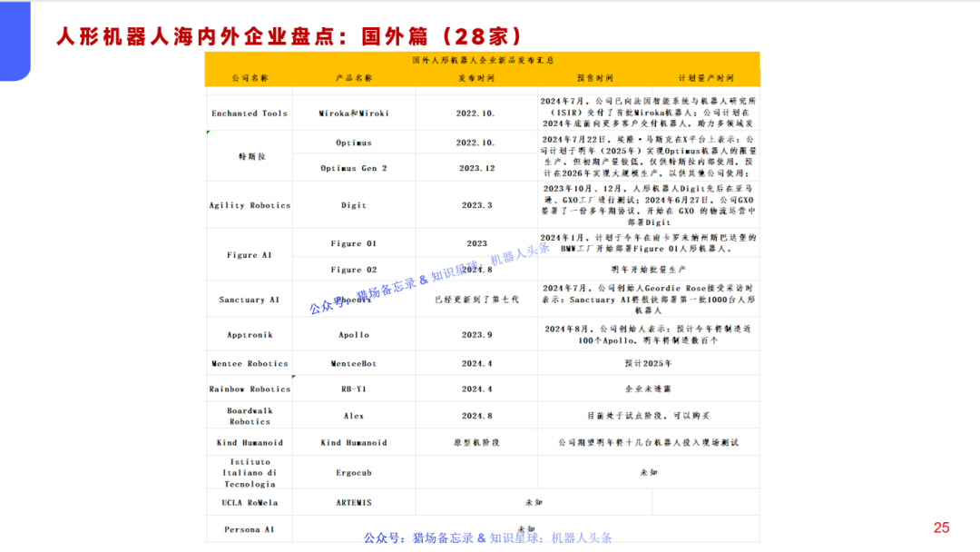Click the Kind Humanoid product name cell
The height and width of the screenshot is (552, 980).
(354, 443)
